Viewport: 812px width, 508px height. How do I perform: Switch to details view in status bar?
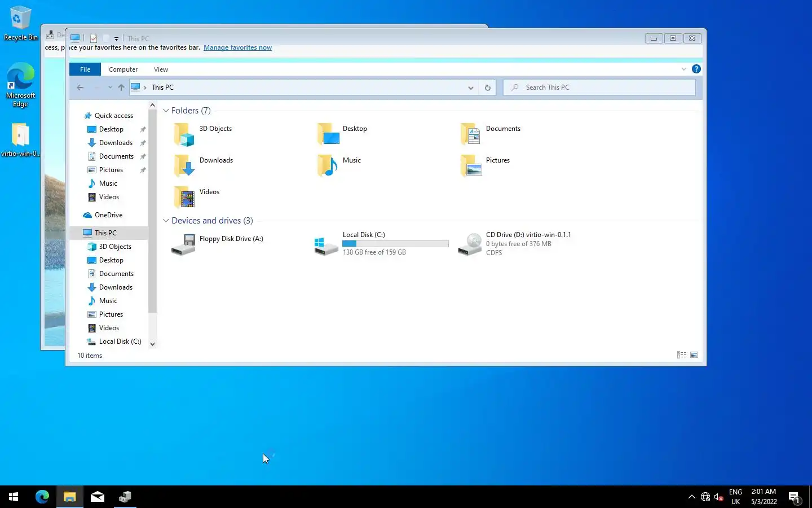pos(682,355)
